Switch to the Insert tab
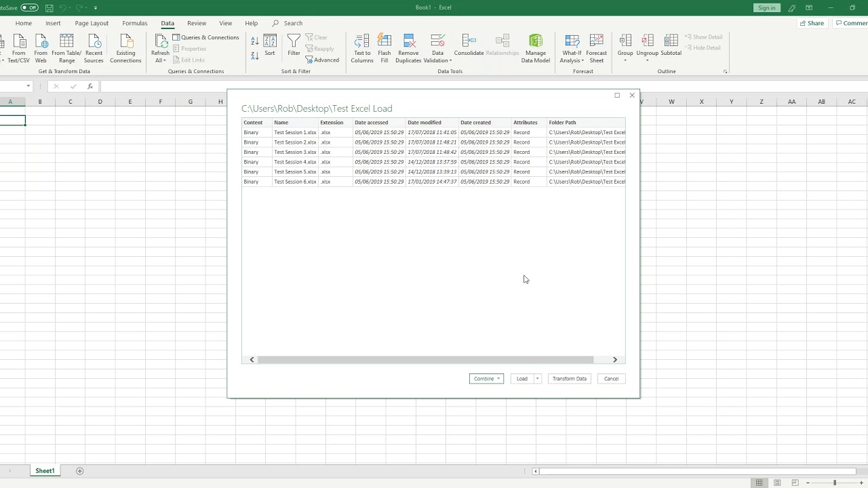The width and height of the screenshot is (868, 488). coord(53,23)
